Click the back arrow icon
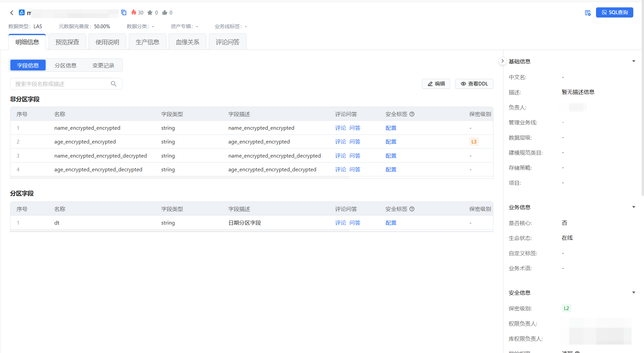The width and height of the screenshot is (644, 353). click(12, 13)
